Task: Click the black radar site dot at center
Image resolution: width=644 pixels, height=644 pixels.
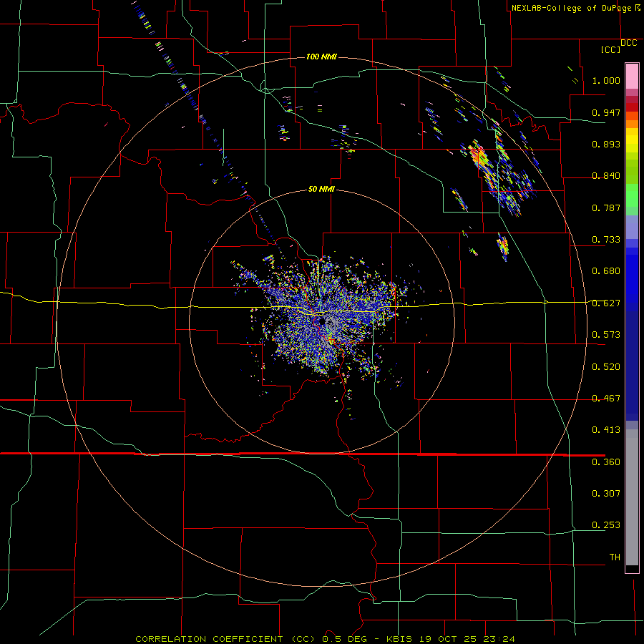Action: (x=321, y=321)
